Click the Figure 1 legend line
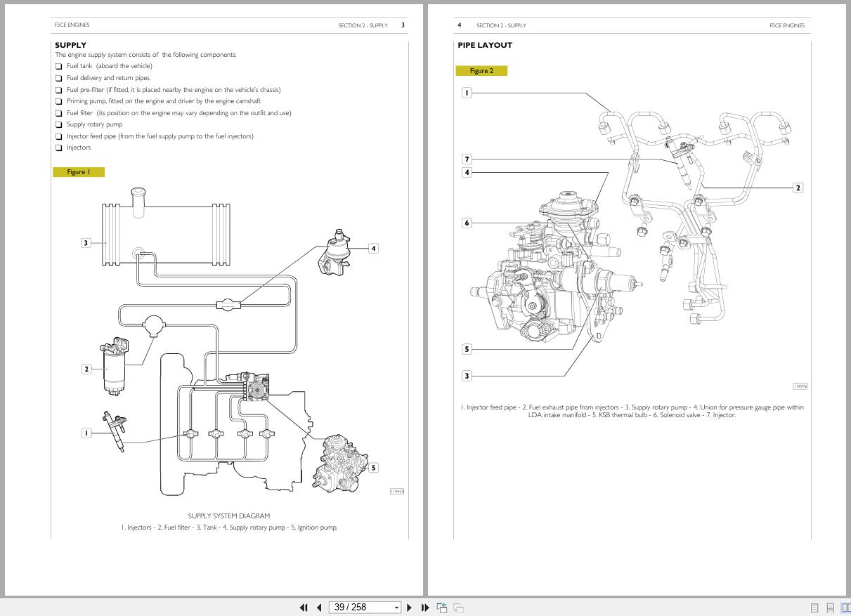 (x=229, y=527)
